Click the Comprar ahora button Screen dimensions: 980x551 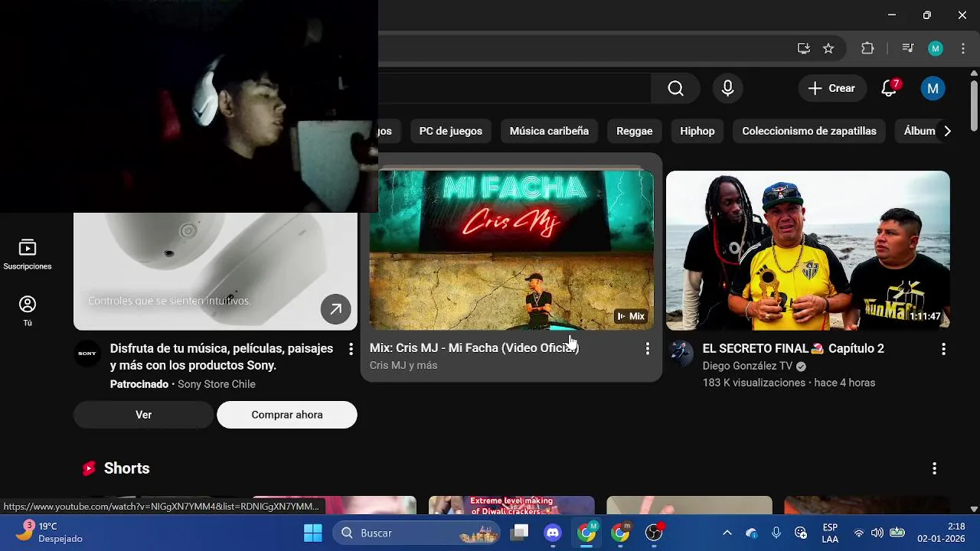287,415
